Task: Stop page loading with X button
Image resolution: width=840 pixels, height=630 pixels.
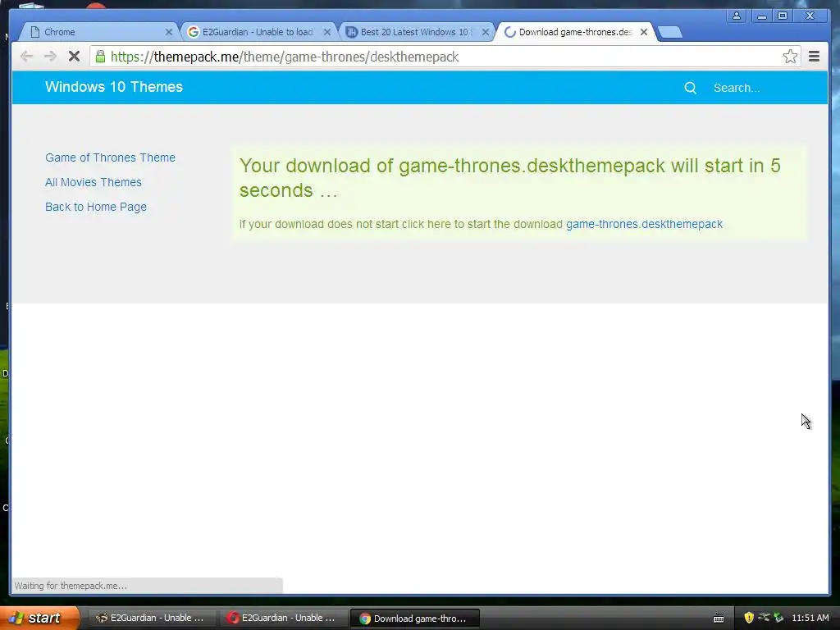Action: tap(74, 57)
